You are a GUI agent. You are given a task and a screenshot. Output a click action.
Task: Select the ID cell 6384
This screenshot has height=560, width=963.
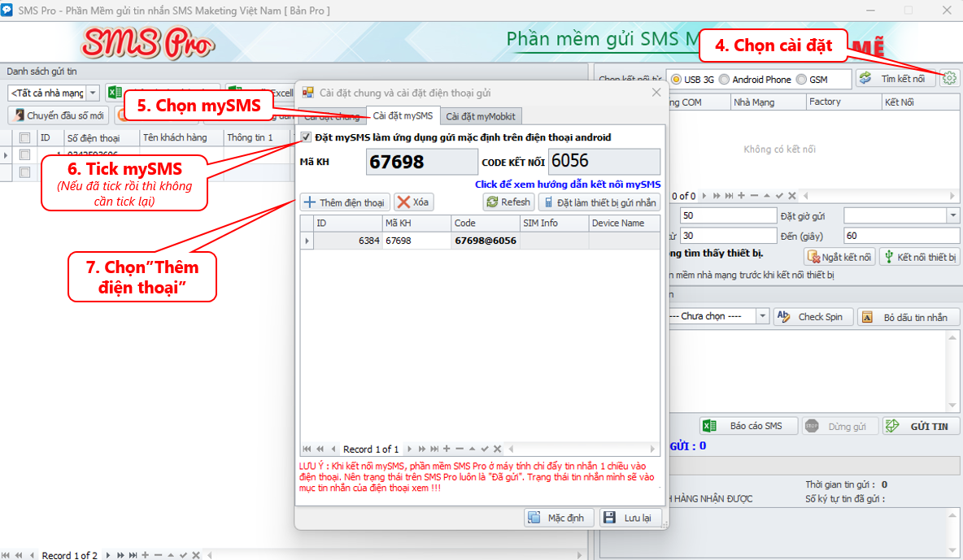[x=348, y=241]
